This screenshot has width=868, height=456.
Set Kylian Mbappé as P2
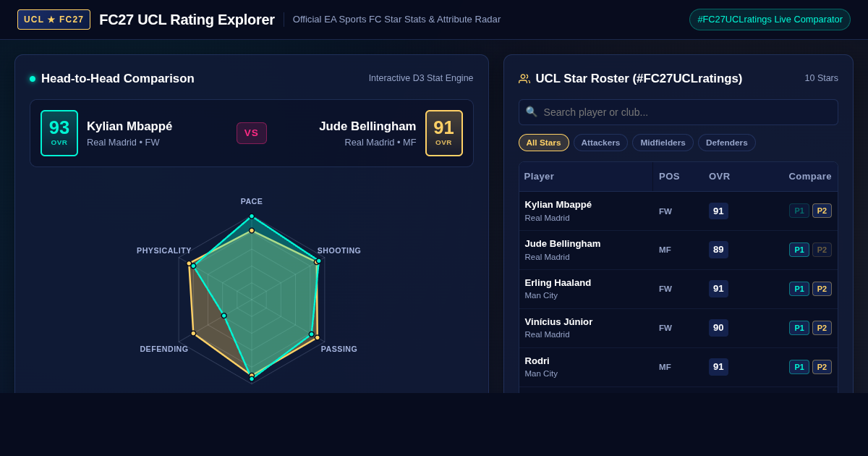pos(822,211)
